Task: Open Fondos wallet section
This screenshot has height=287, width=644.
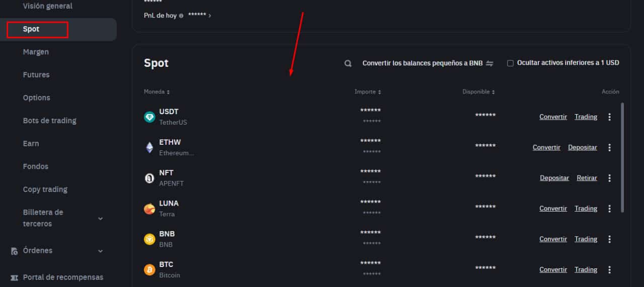Action: [36, 166]
